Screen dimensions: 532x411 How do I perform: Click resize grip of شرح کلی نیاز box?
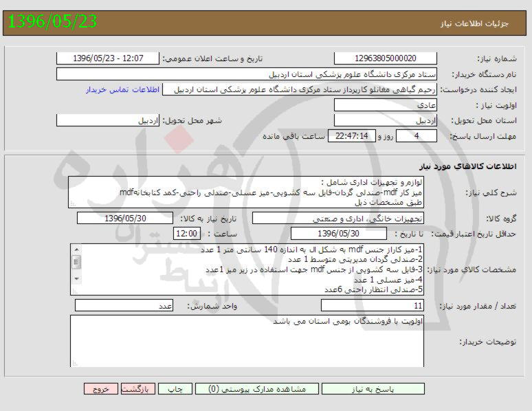pos(72,204)
